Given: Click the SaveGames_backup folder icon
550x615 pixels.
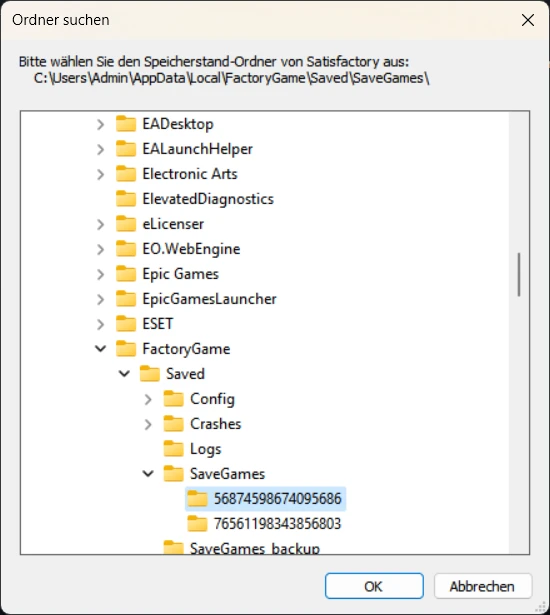Looking at the screenshot, I should click(x=173, y=548).
